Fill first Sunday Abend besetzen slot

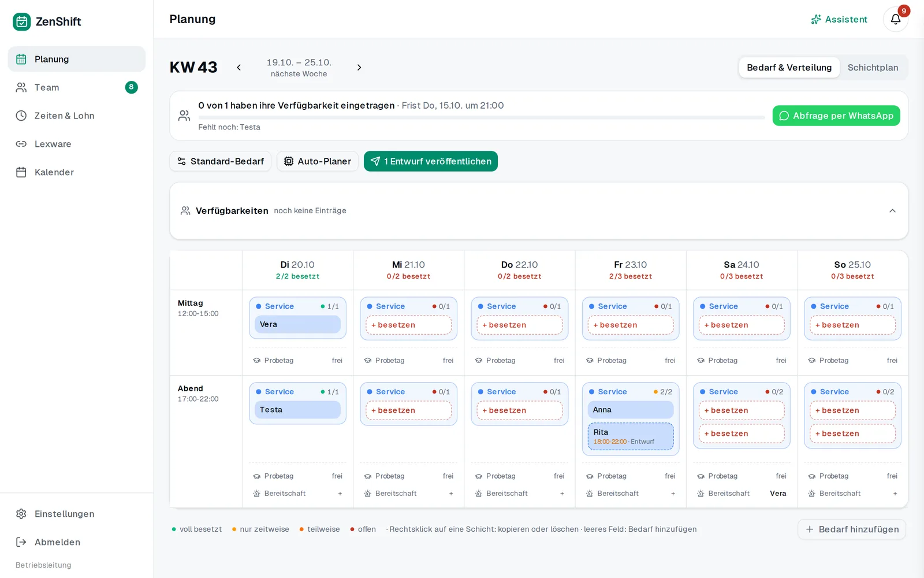(852, 410)
